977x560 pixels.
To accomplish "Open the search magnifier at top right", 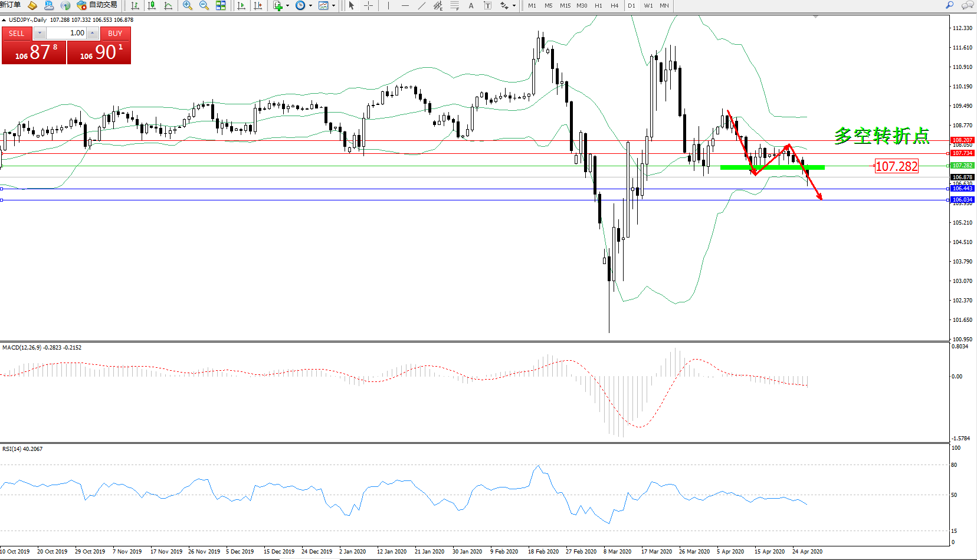I will [x=949, y=5].
